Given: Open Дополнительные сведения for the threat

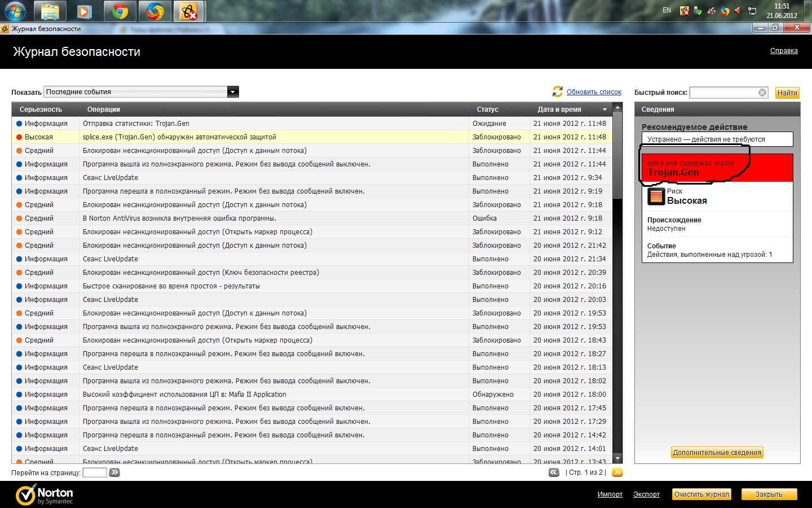Looking at the screenshot, I should click(x=717, y=453).
